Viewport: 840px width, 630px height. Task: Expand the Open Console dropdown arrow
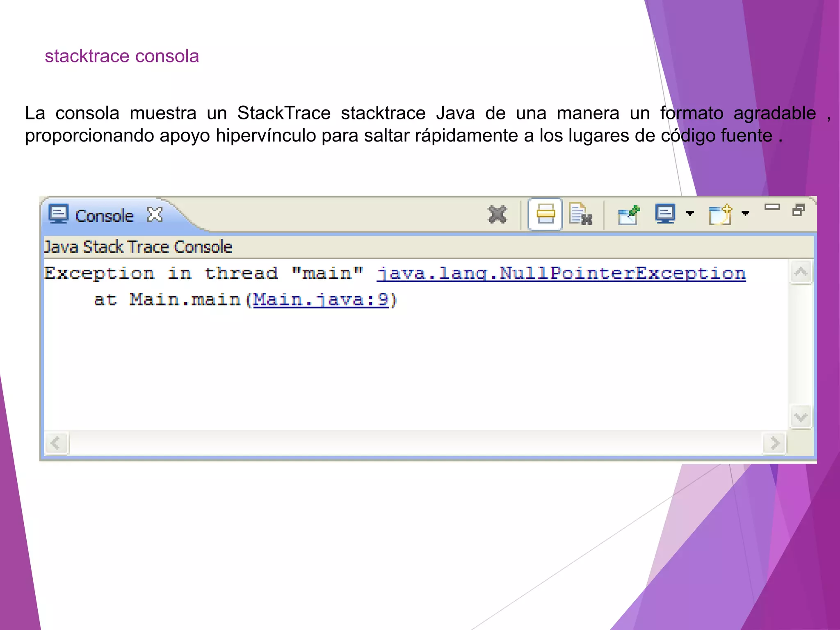pos(745,213)
